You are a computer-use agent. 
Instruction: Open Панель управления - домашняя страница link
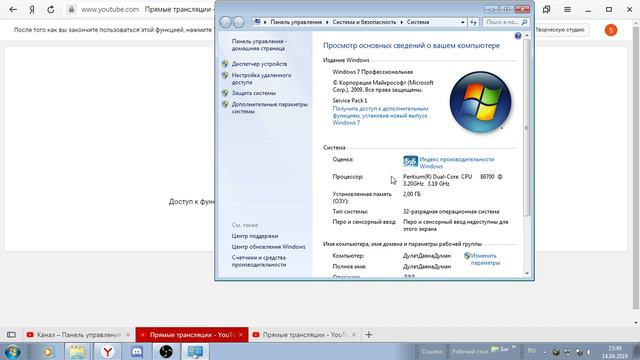point(259,45)
